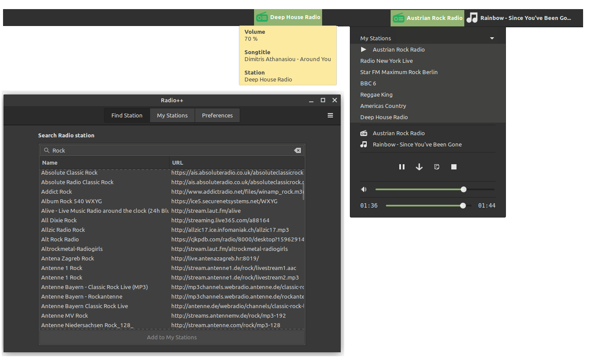The width and height of the screenshot is (600, 364).
Task: Open the Preferences tab
Action: [217, 115]
